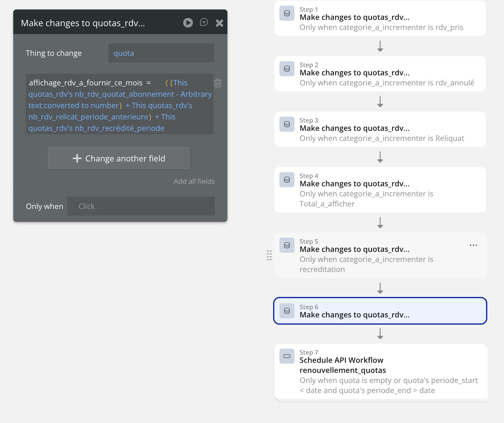Delete the affichage_rdv_a_fournir_ce_mois field with the trash icon
Screen dimensions: 504x423
pyautogui.click(x=218, y=83)
